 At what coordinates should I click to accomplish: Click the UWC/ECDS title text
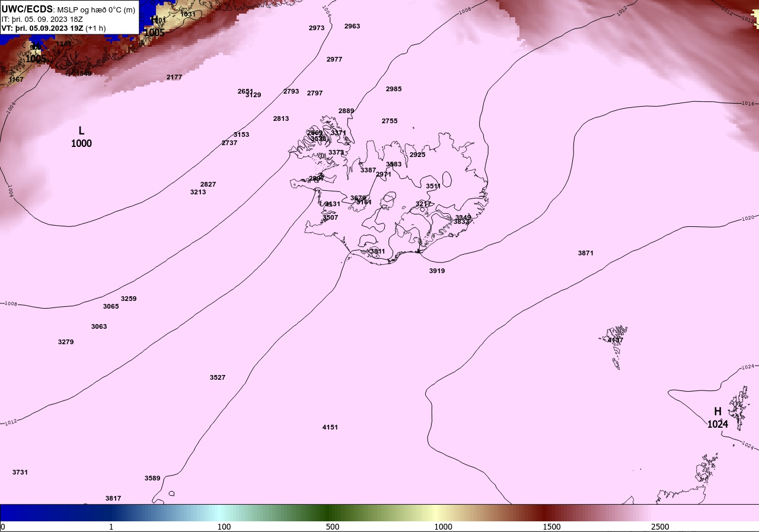[27, 9]
